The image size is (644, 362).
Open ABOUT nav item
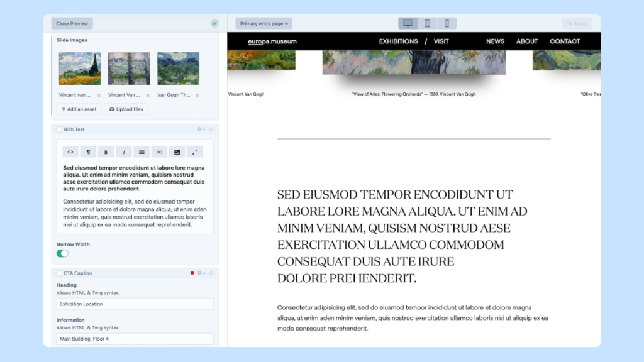tap(526, 41)
